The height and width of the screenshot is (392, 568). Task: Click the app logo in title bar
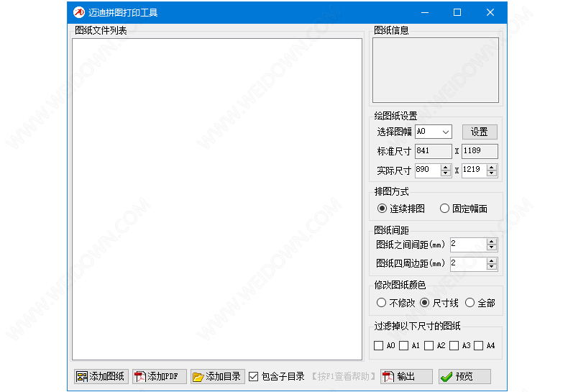point(78,13)
